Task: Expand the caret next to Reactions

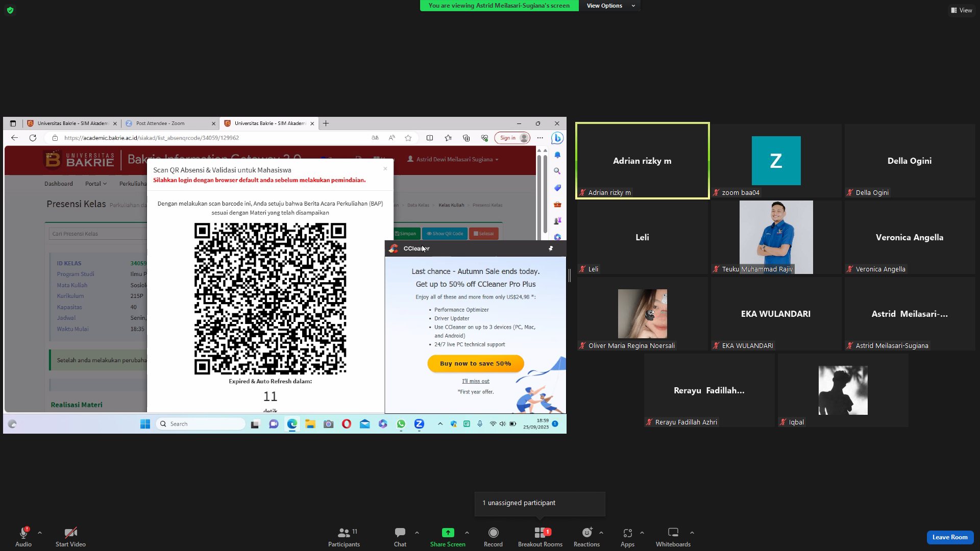Action: (601, 533)
